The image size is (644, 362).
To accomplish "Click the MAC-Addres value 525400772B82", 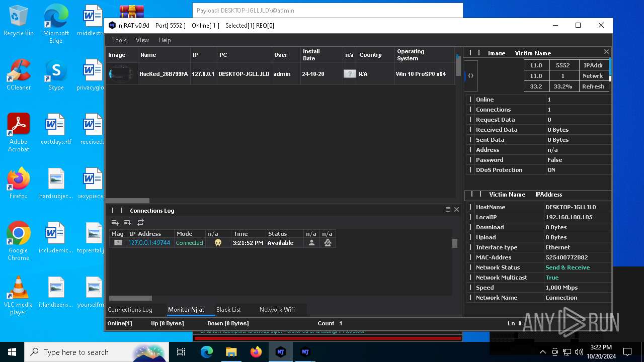I will click(567, 257).
